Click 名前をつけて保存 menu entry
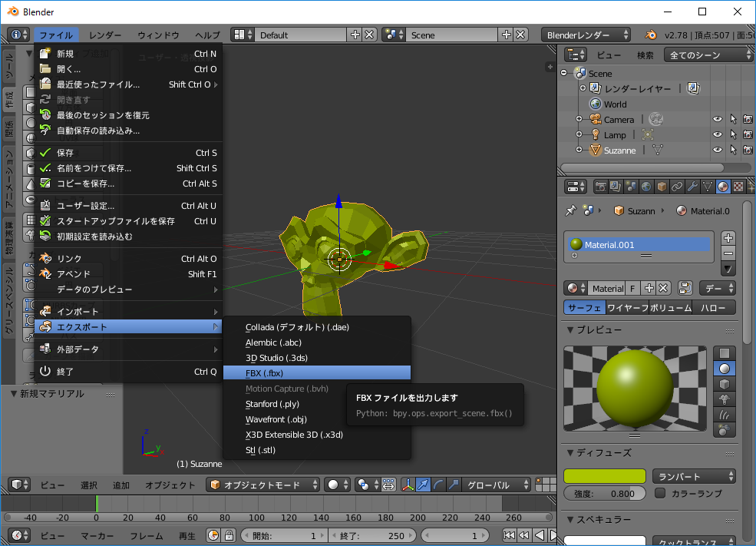 tap(128, 168)
